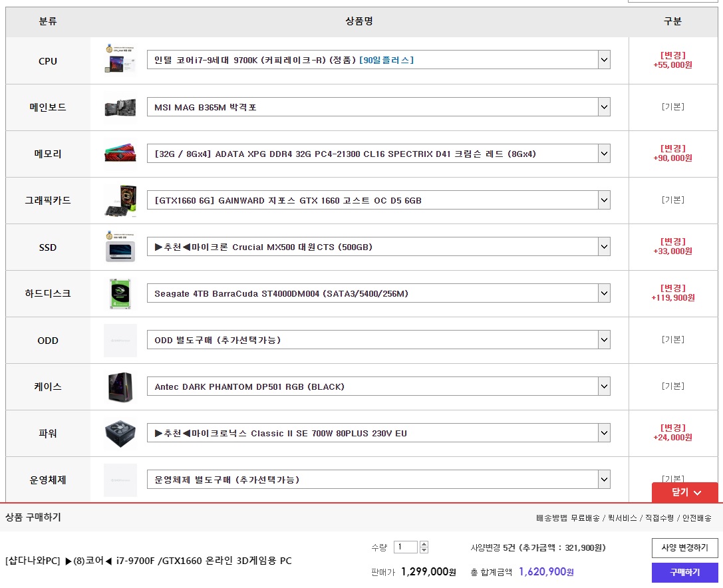Click the 하드디스크 category label
723x588 pixels.
48,294
